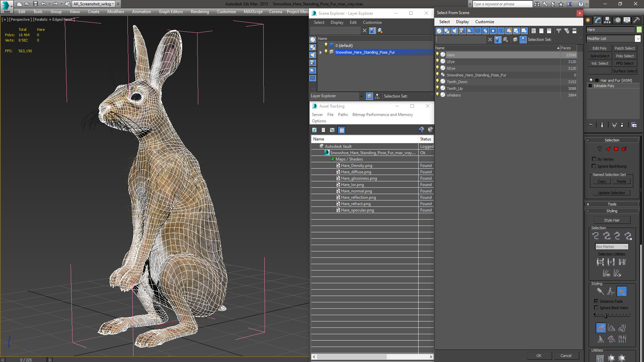This screenshot has width=644, height=362.
Task: Expand Editable Poly in modifier stack
Action: click(590, 86)
